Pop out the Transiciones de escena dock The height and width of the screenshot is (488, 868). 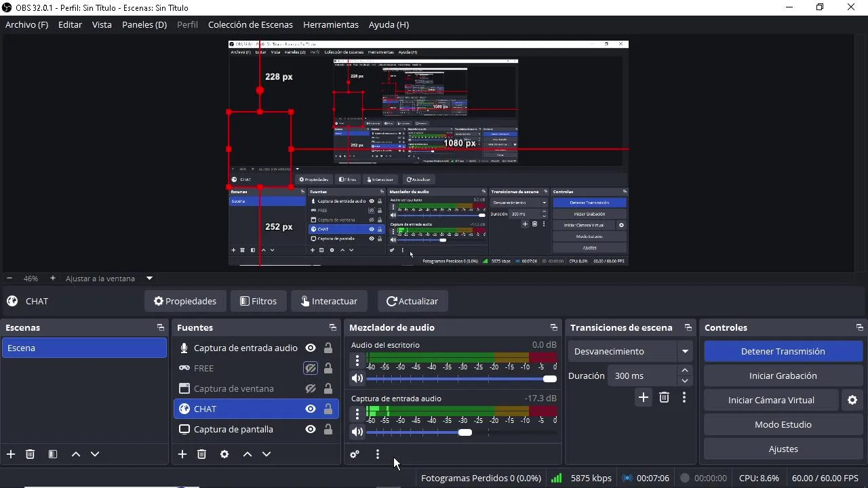[x=688, y=327]
